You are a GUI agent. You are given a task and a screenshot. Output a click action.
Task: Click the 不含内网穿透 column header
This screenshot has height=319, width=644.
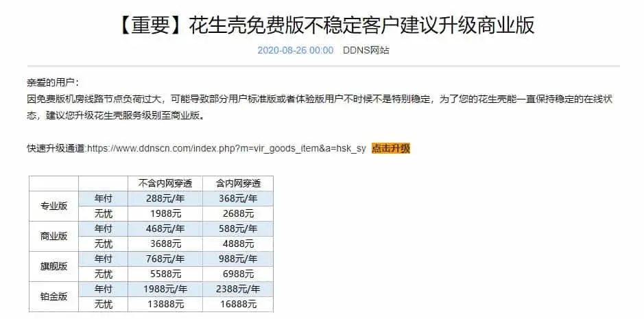pos(165,183)
